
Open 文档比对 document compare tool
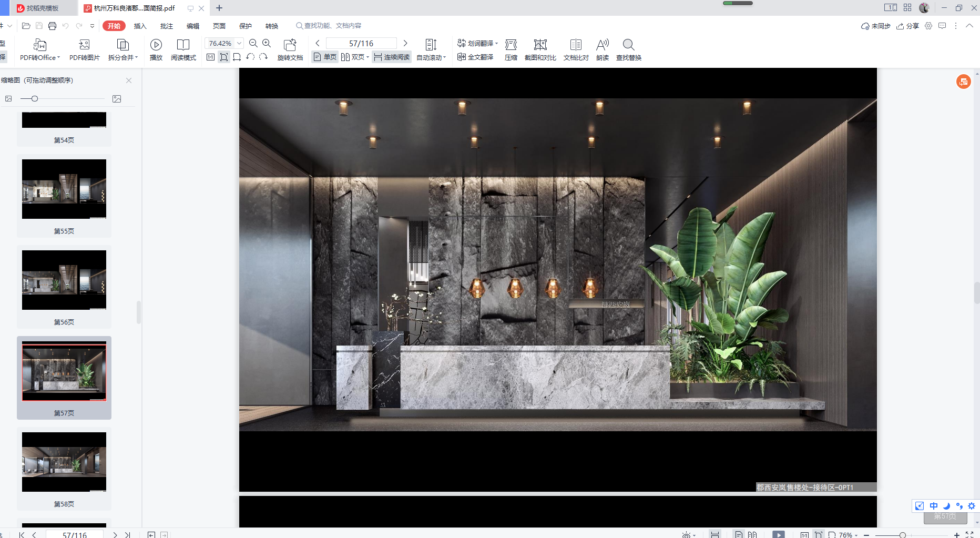tap(576, 50)
